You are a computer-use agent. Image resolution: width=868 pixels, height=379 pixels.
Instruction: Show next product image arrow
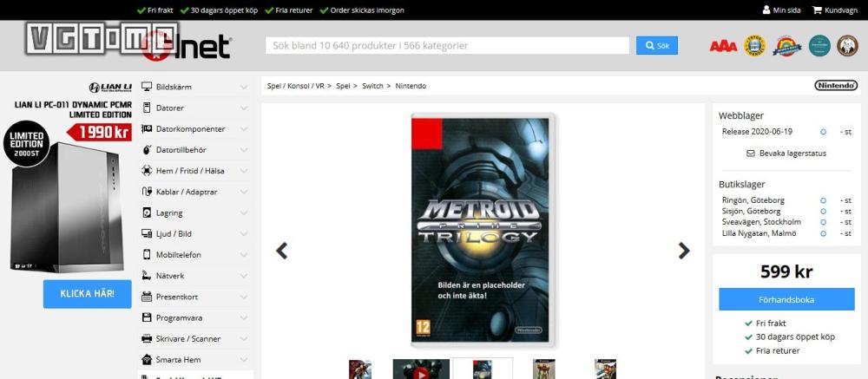point(684,251)
